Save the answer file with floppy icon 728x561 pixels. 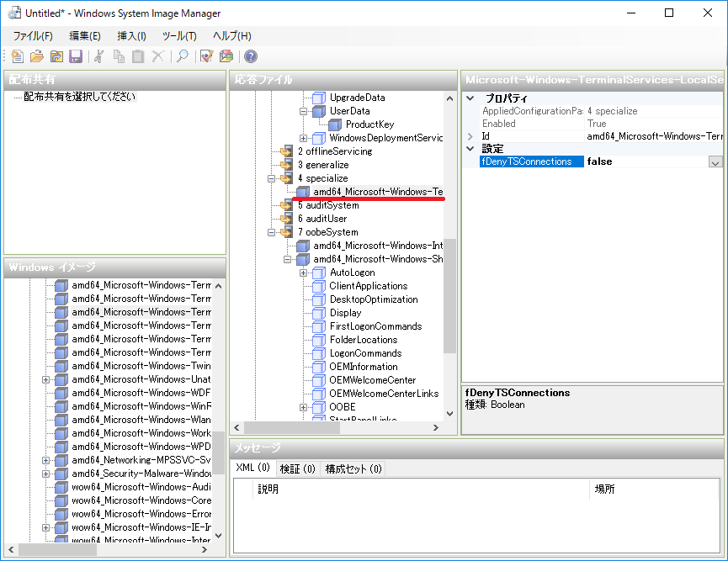[x=76, y=56]
